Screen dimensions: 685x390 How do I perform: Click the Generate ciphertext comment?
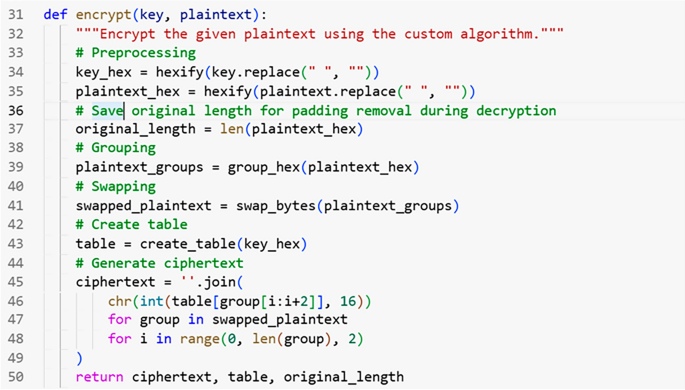(x=159, y=263)
